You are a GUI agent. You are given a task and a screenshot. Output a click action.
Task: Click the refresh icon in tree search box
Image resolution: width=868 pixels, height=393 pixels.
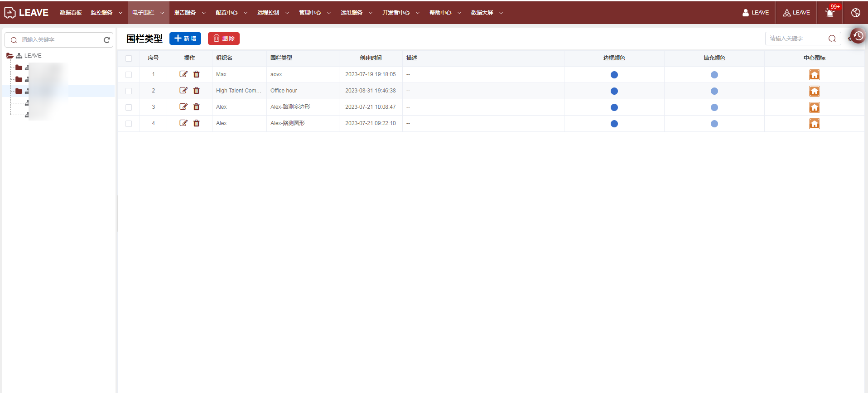(107, 40)
